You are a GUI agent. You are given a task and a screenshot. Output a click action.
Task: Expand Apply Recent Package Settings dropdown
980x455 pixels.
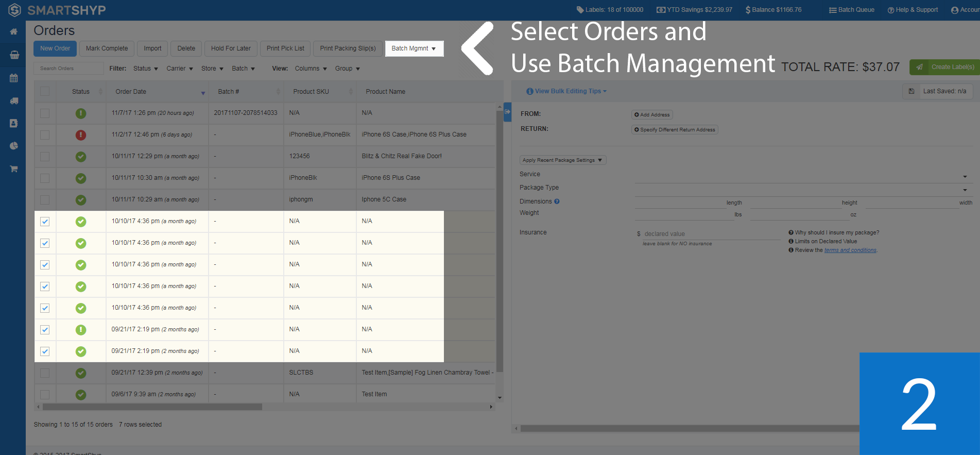tap(562, 160)
